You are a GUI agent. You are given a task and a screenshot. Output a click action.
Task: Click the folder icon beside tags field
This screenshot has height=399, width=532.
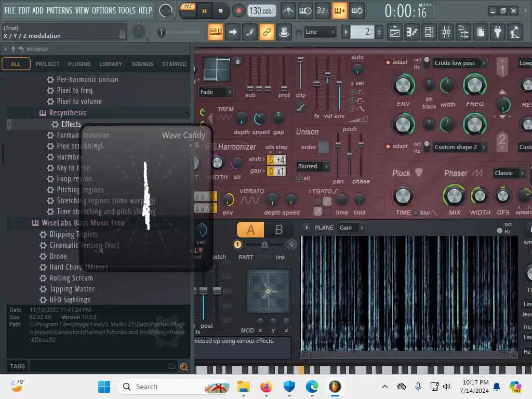click(172, 366)
